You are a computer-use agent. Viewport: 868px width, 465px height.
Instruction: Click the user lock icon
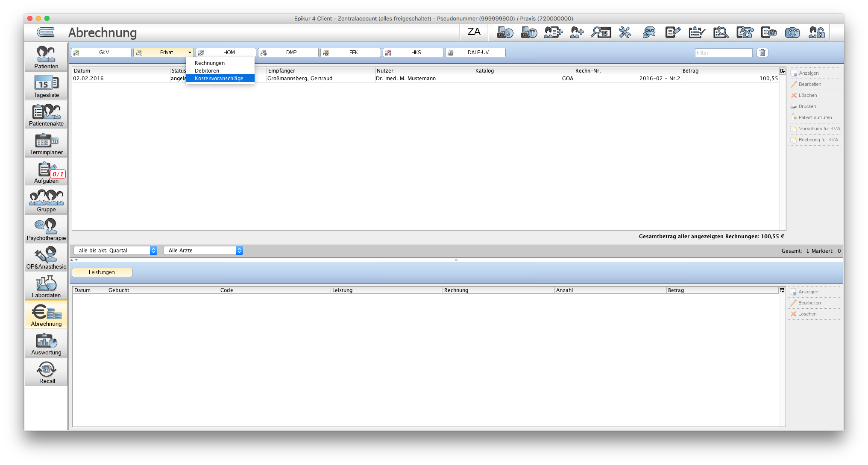click(x=817, y=32)
